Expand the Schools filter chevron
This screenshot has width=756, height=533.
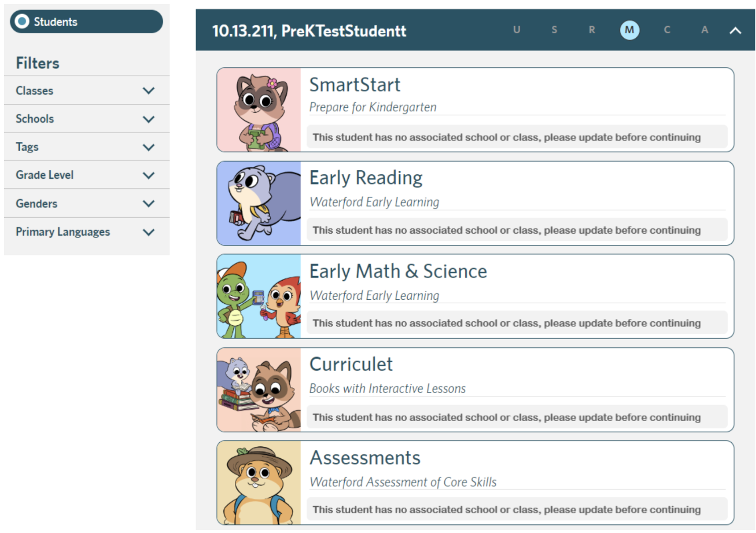coord(148,119)
